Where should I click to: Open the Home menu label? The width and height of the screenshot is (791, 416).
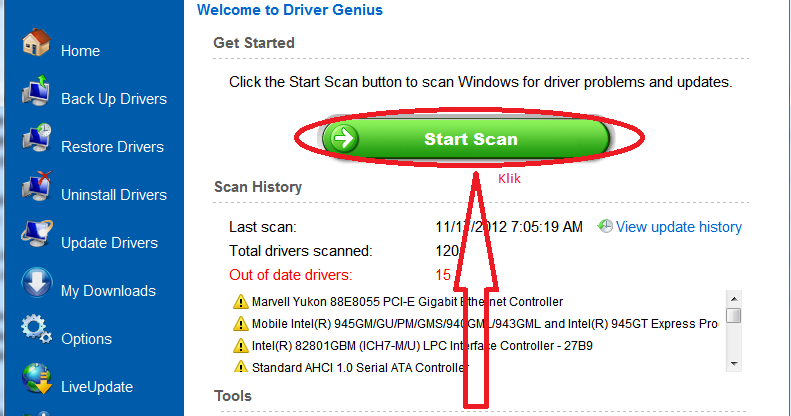[80, 51]
